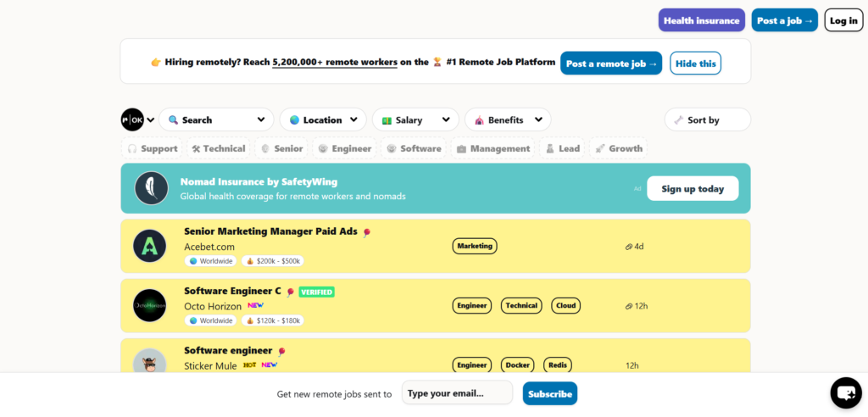
Task: Open the Sticker Mule company logo
Action: pyautogui.click(x=149, y=362)
